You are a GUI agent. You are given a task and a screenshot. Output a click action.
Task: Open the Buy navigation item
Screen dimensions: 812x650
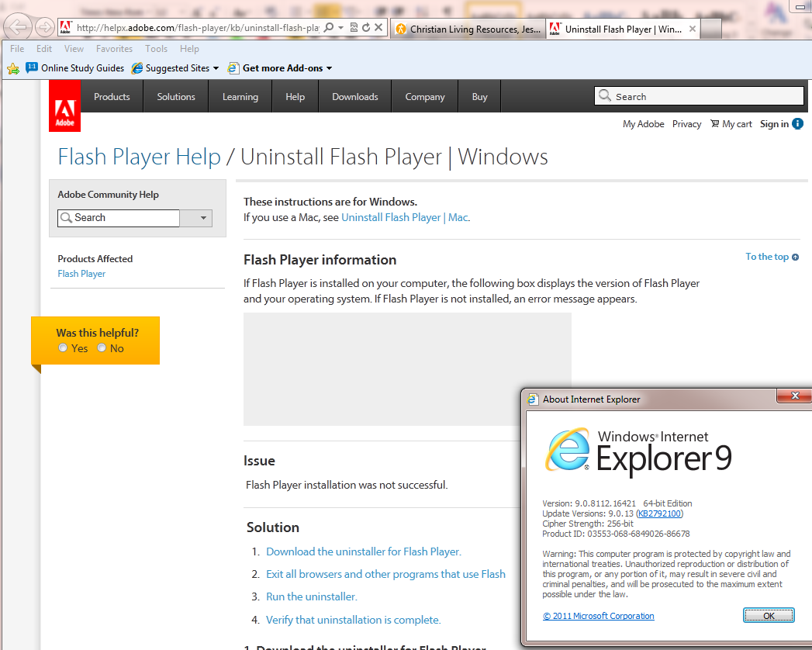pos(479,97)
